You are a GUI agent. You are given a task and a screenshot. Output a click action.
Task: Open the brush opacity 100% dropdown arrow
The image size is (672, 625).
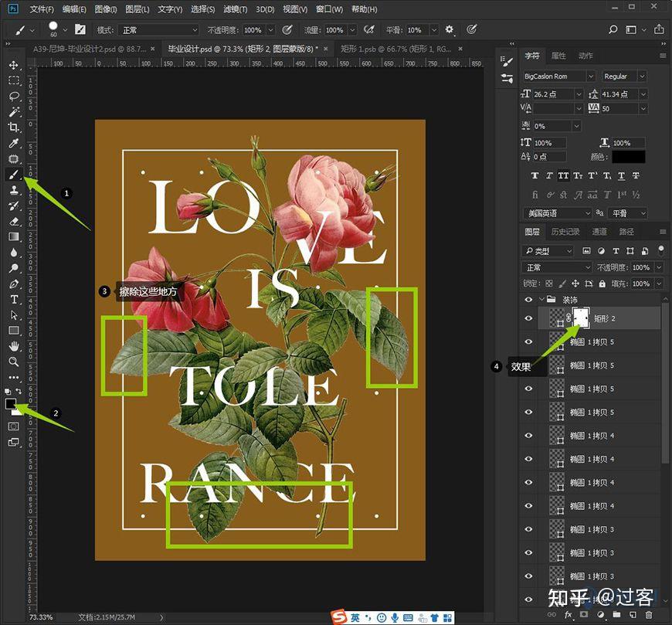[x=271, y=30]
